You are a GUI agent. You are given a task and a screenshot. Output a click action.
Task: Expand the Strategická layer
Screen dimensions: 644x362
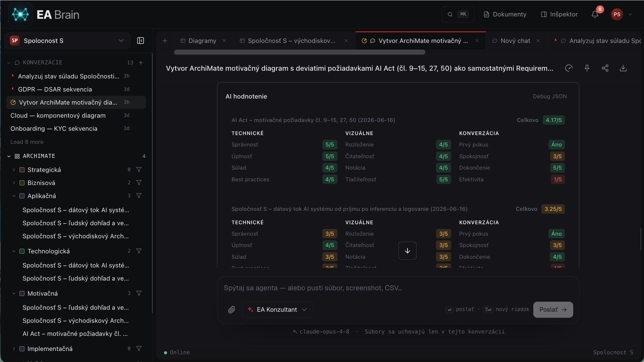(x=14, y=170)
